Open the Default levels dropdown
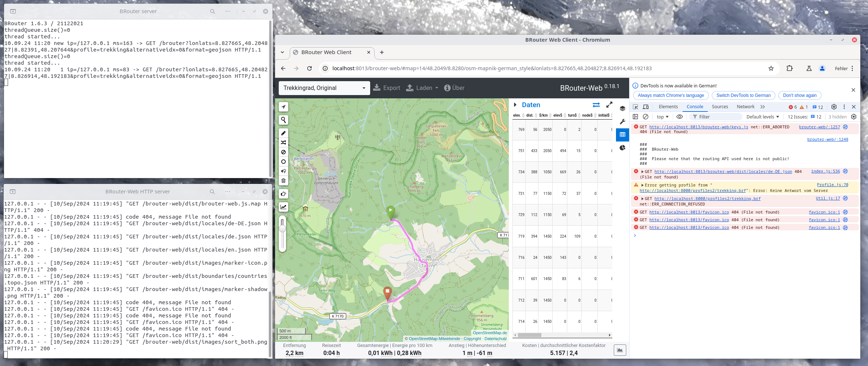 [763, 117]
